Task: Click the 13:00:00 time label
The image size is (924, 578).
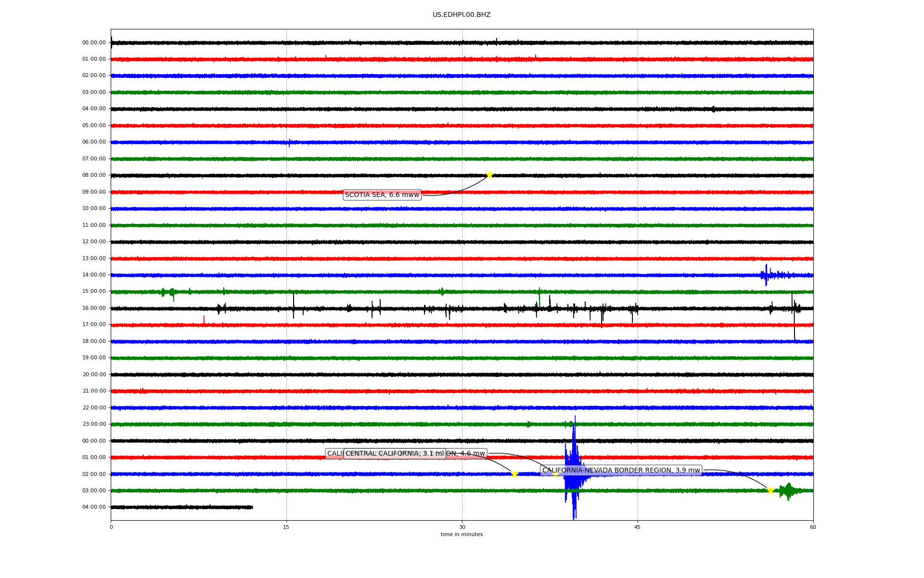Action: 94,259
